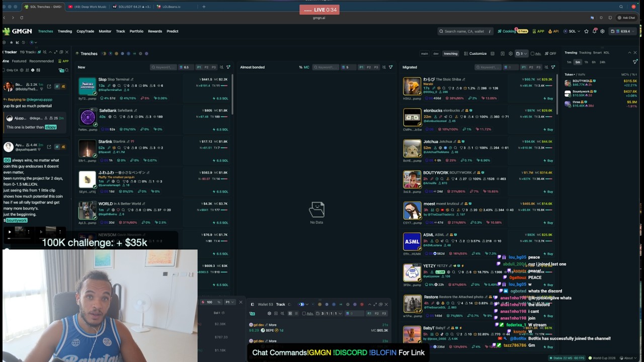Switch to the Recommended tab in tracker
Screen dimensions: 644x362
[x=41, y=61]
